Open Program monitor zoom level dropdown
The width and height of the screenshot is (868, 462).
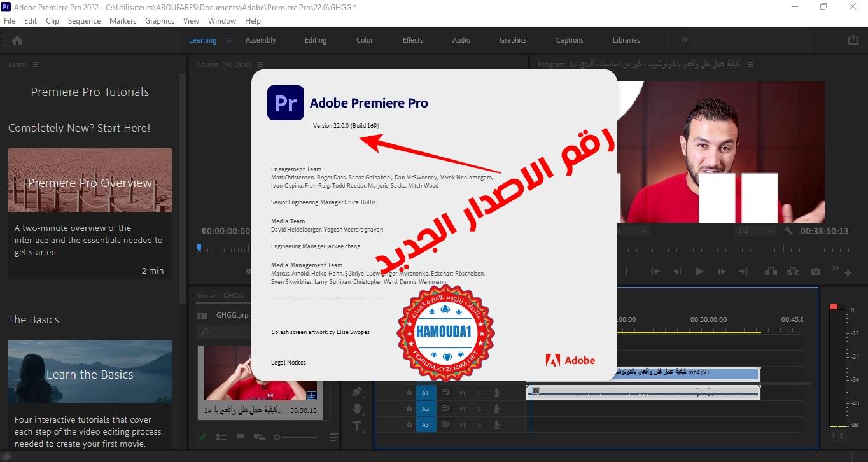[x=633, y=231]
